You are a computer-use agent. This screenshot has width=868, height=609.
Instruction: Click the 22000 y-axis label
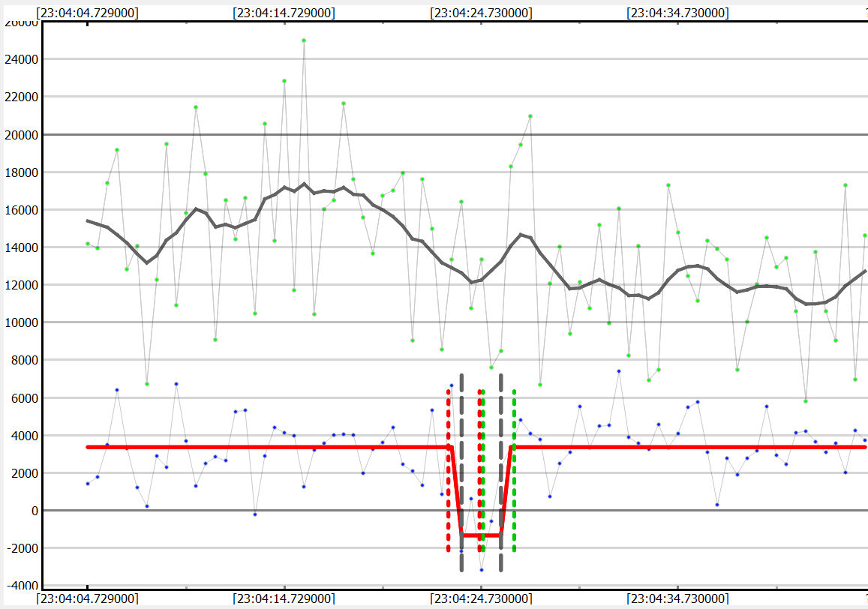point(21,97)
